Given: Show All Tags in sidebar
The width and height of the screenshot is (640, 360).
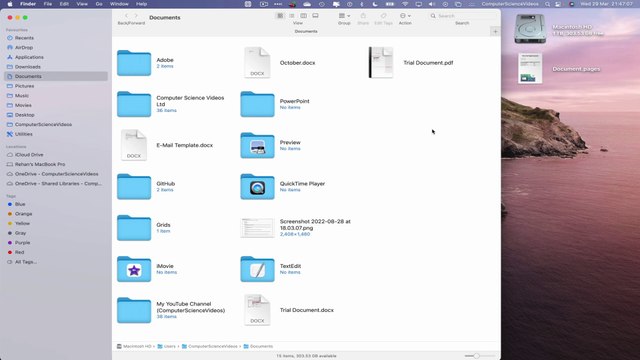Looking at the screenshot, I should pos(25,262).
